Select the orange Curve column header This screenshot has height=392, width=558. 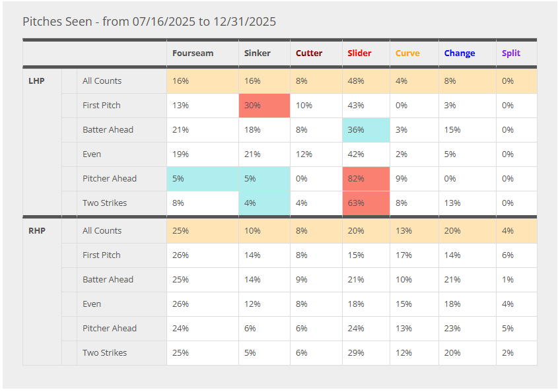tap(407, 53)
